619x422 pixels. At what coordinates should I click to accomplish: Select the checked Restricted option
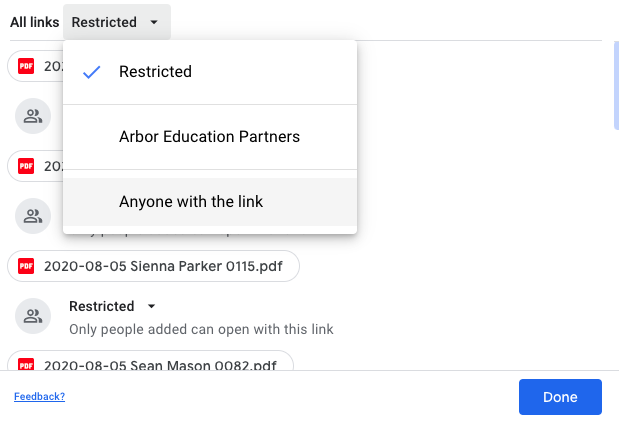click(x=210, y=72)
